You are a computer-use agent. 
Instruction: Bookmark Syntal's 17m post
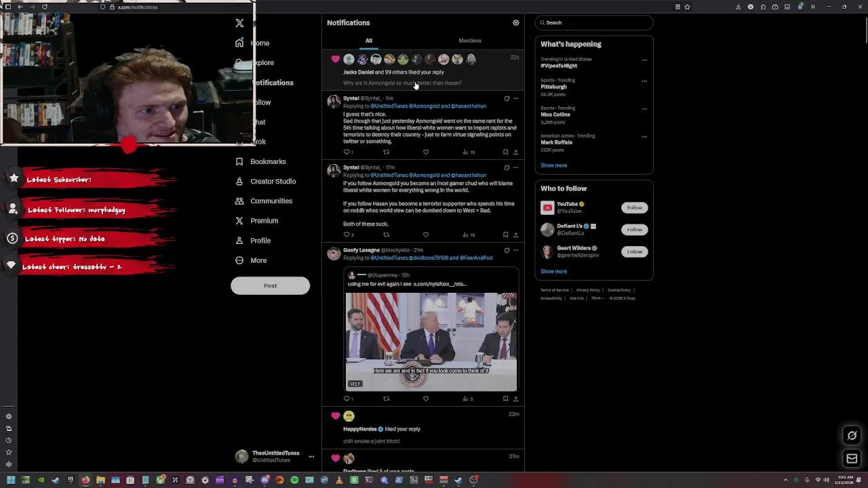pyautogui.click(x=505, y=235)
